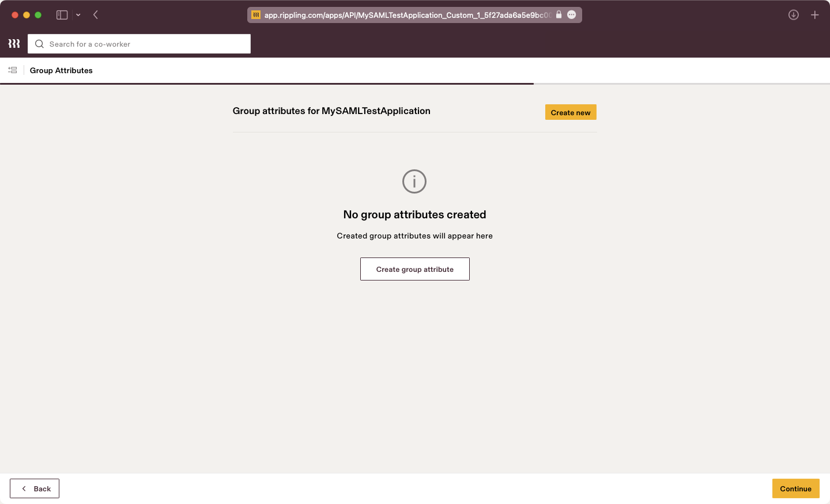This screenshot has height=504, width=830.
Task: Go back using the browser back arrow
Action: point(96,15)
